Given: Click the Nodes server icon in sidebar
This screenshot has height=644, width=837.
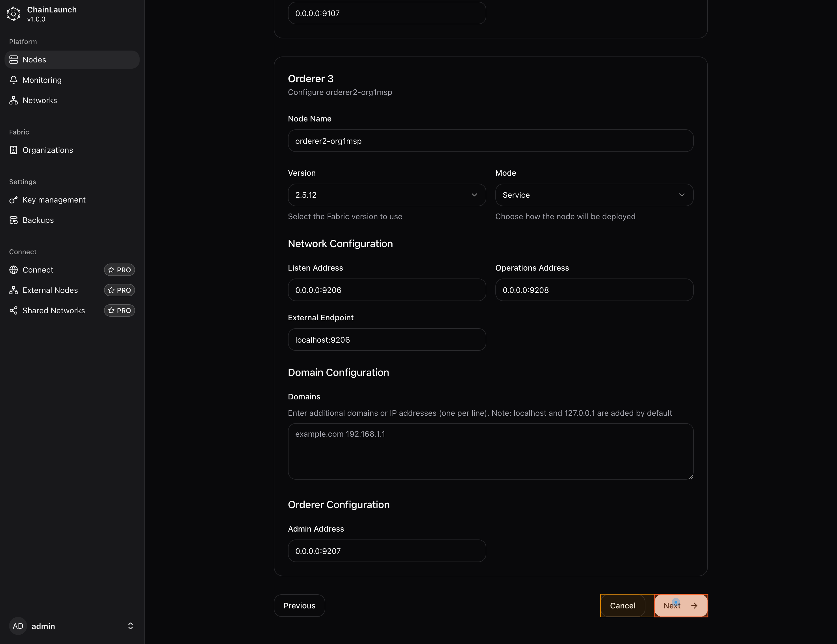Looking at the screenshot, I should [13, 59].
